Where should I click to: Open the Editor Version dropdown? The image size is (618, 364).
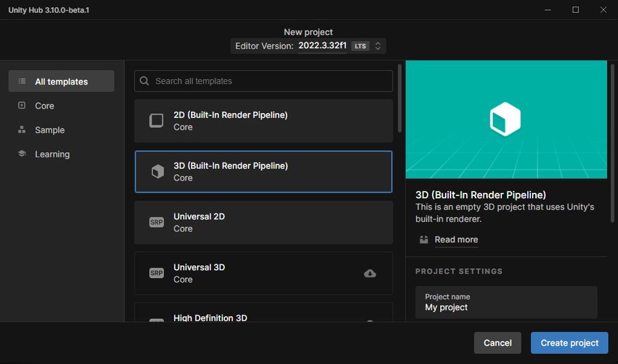308,46
